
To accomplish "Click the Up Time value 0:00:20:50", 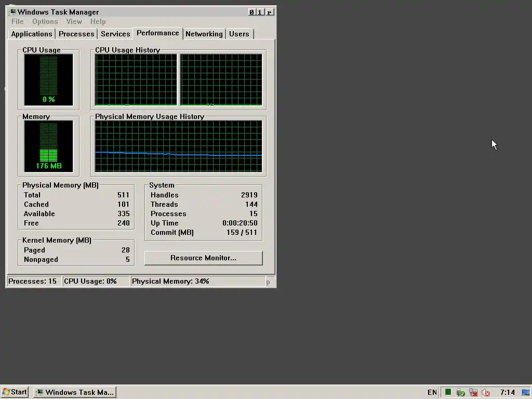I will [x=240, y=223].
